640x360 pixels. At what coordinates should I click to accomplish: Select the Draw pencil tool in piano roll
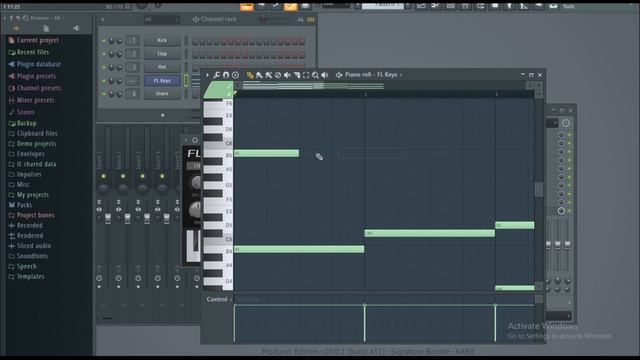click(x=250, y=75)
